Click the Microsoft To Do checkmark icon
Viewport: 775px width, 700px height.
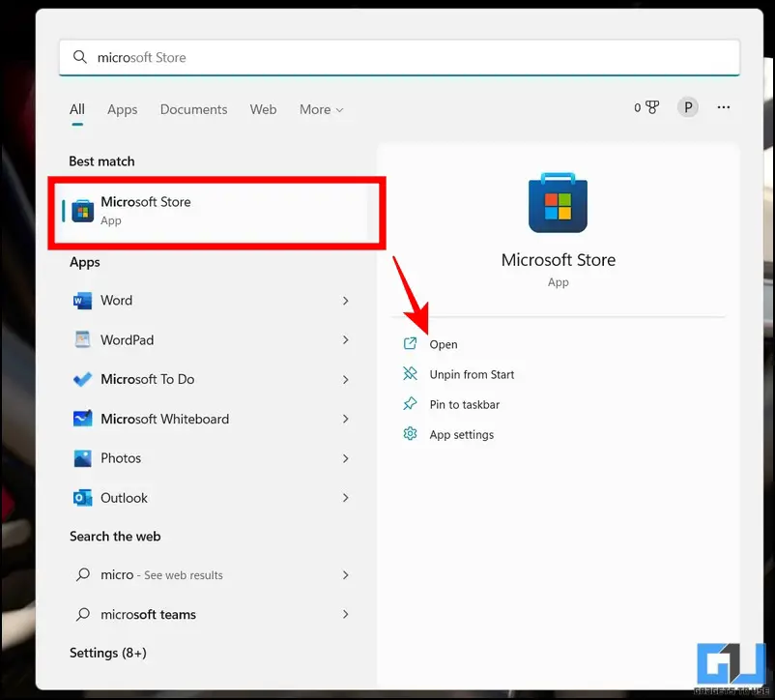point(82,379)
